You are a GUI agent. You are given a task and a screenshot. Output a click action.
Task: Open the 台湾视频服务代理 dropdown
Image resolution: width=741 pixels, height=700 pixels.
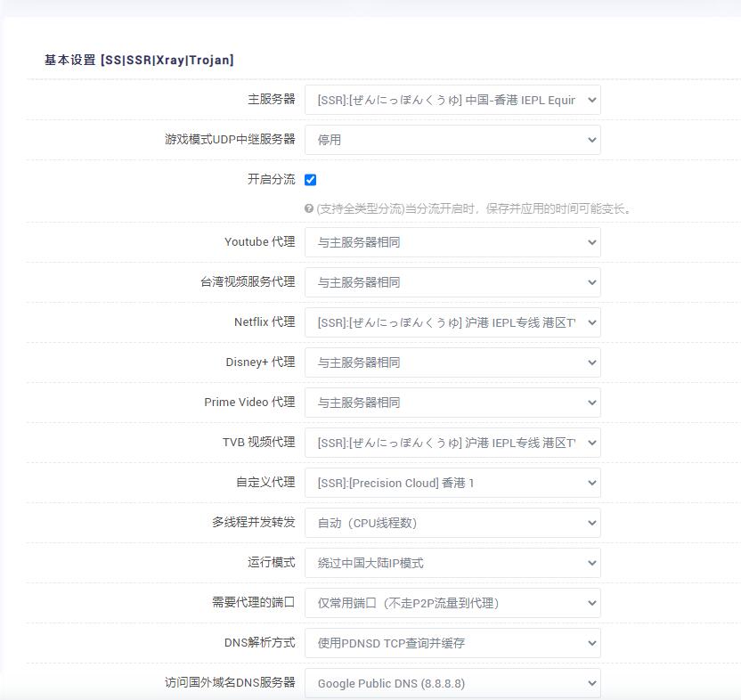coord(452,282)
